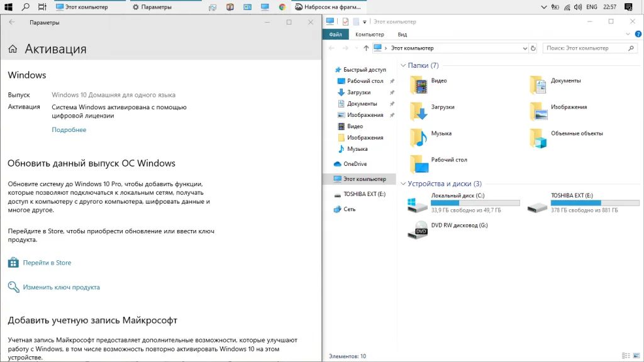The height and width of the screenshot is (362, 644).
Task: Click the Store bag icon
Action: [13, 262]
